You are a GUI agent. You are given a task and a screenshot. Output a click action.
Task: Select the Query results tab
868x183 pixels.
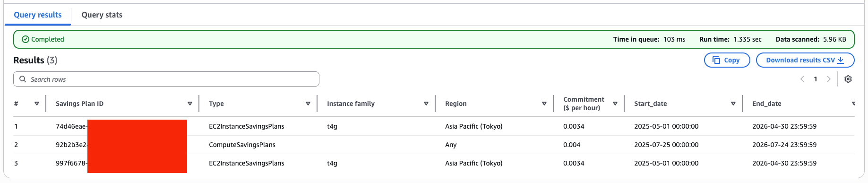click(x=38, y=15)
